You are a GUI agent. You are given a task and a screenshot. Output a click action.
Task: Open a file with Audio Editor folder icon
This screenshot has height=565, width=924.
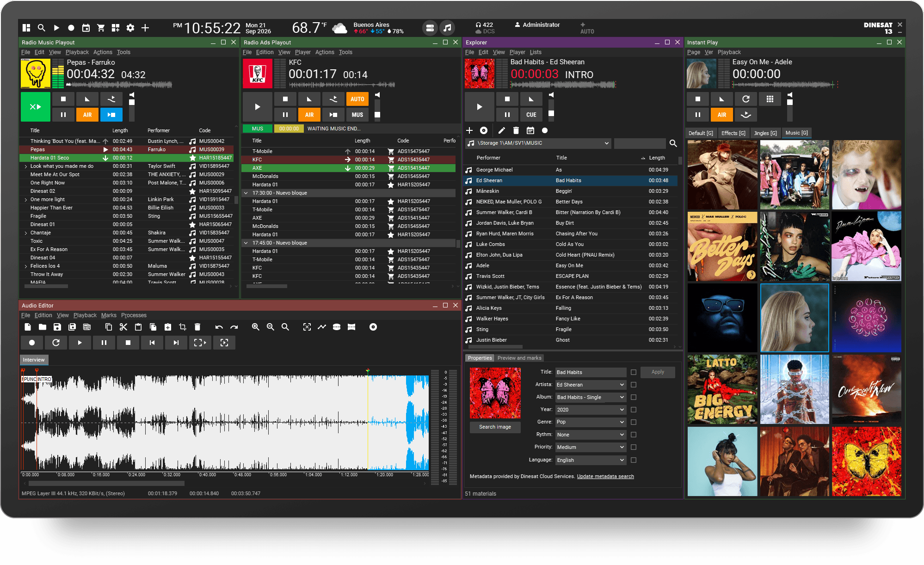pyautogui.click(x=43, y=327)
